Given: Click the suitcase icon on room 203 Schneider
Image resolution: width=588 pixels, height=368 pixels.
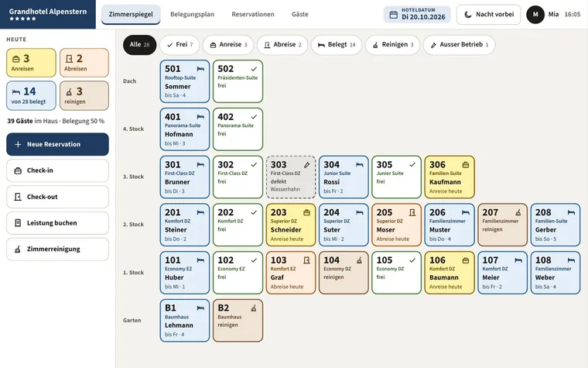Looking at the screenshot, I should click(306, 212).
